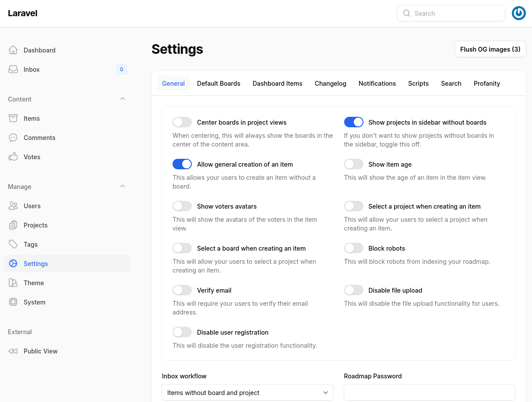The width and height of the screenshot is (532, 402).
Task: Collapse the Manage sidebar group
Action: tap(123, 186)
